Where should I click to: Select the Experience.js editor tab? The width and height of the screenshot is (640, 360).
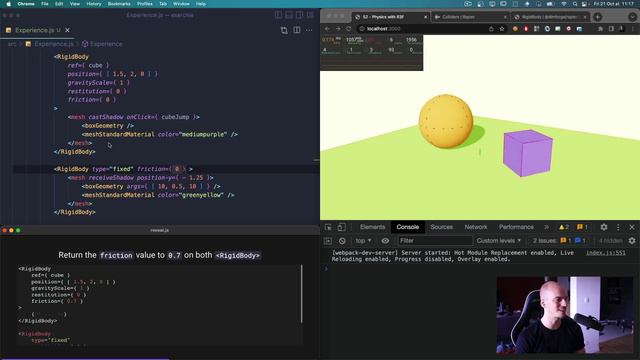[37, 30]
